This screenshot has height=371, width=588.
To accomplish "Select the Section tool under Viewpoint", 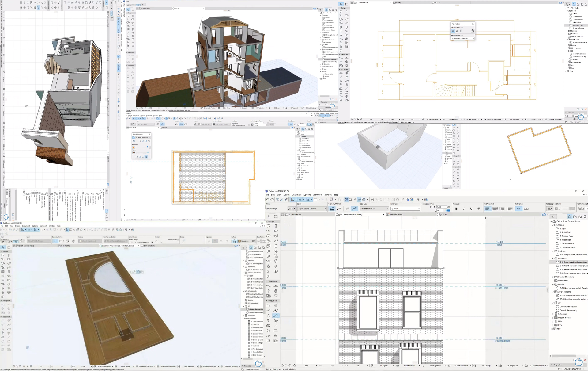I will tap(269, 285).
